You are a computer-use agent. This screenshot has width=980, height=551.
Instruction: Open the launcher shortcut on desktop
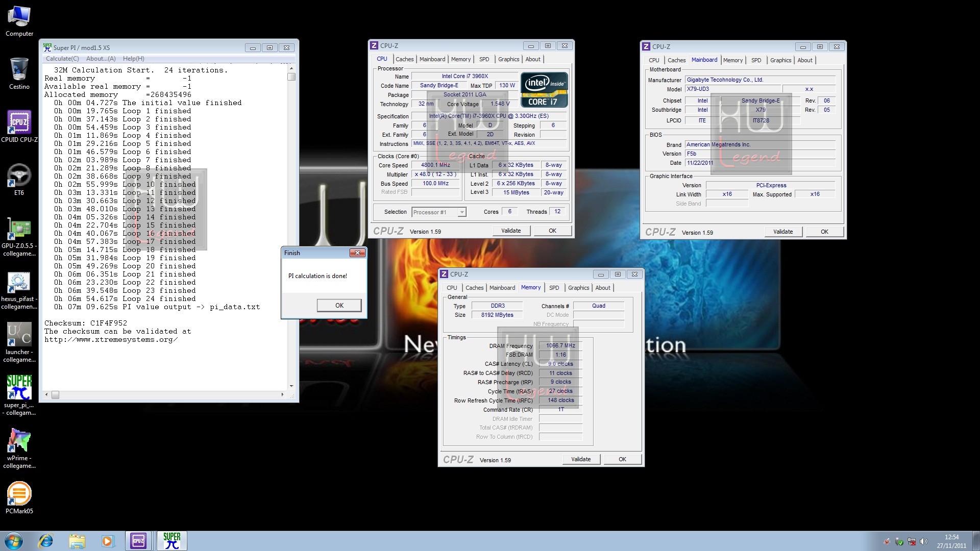click(x=19, y=343)
